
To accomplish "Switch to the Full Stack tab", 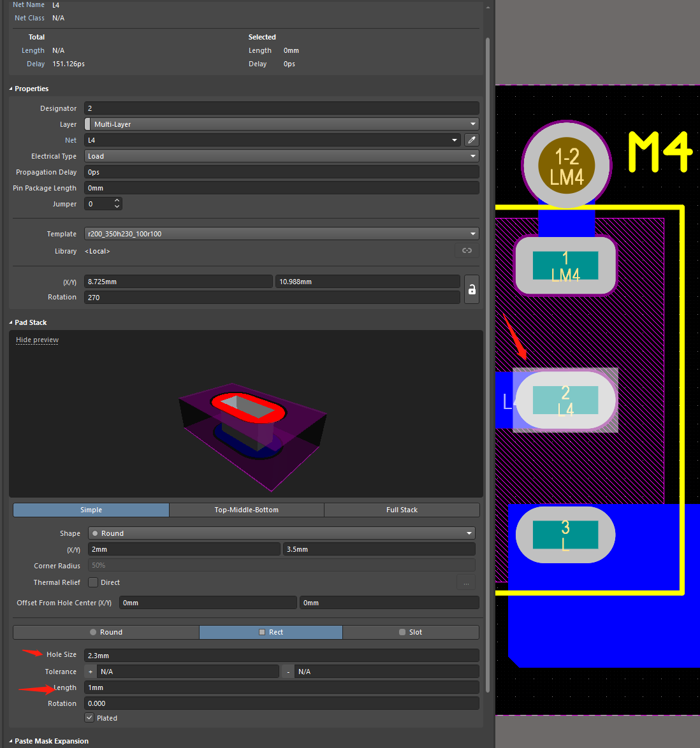I will point(402,510).
